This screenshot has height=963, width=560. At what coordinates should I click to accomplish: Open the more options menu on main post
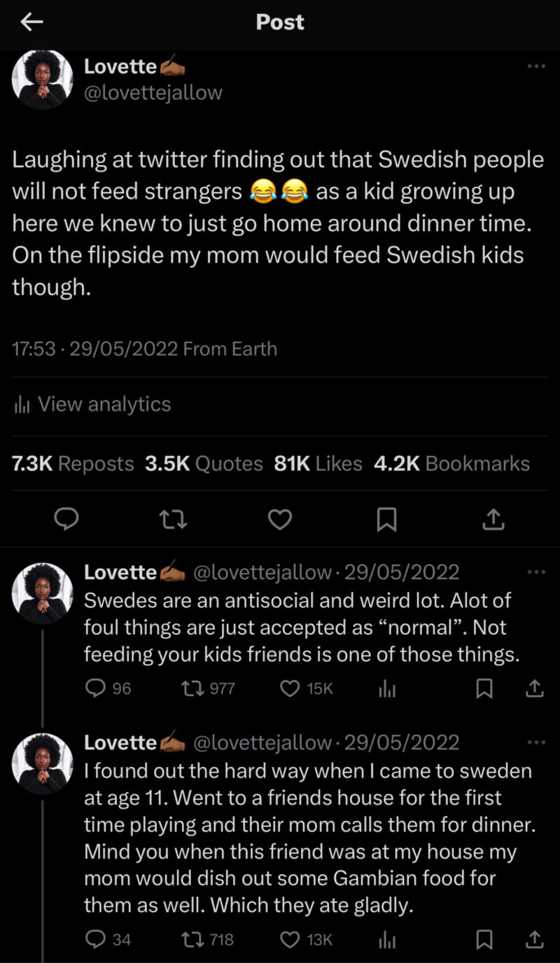536,66
